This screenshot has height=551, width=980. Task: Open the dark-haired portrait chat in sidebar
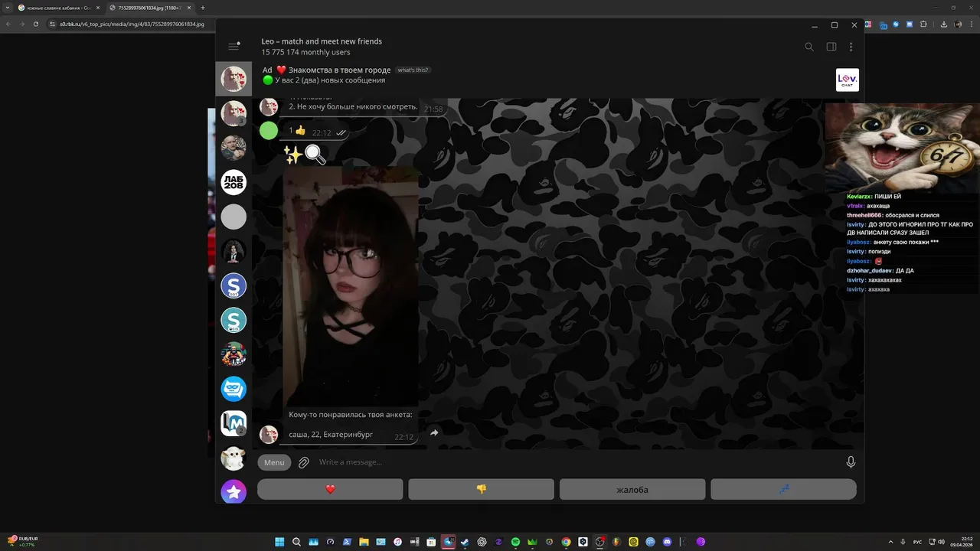click(234, 251)
